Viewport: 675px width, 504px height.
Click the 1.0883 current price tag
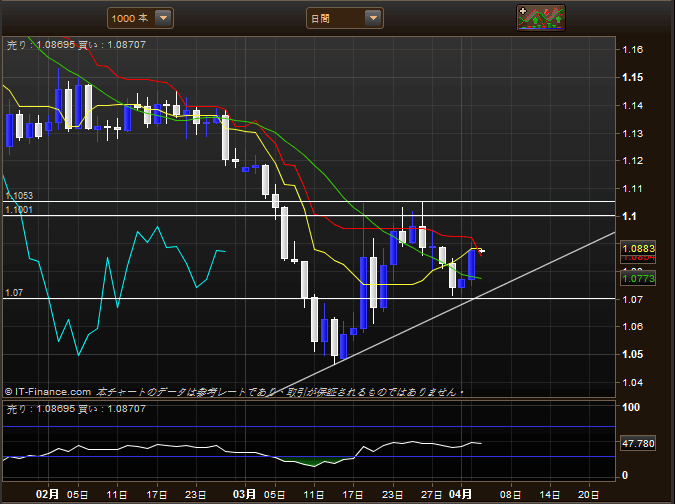638,248
